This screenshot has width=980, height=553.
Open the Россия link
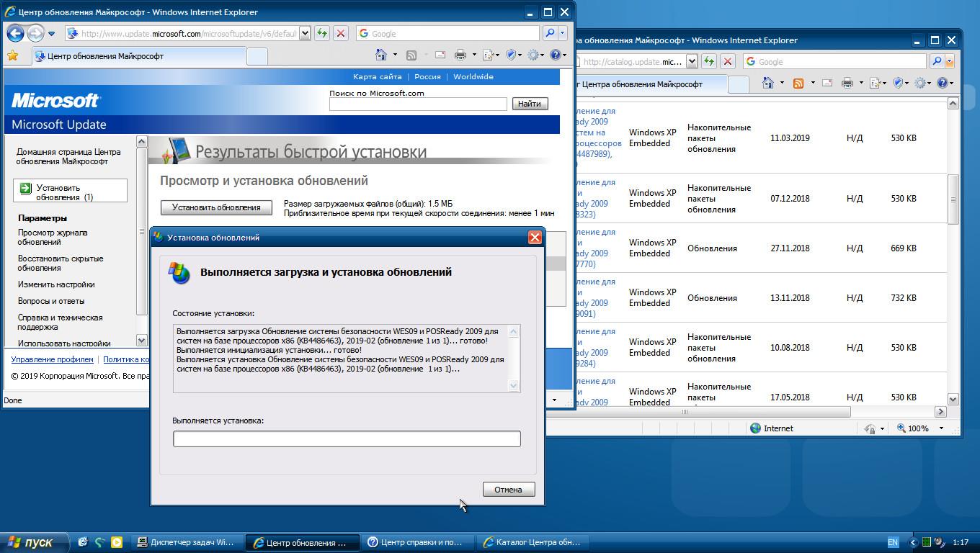pyautogui.click(x=427, y=76)
